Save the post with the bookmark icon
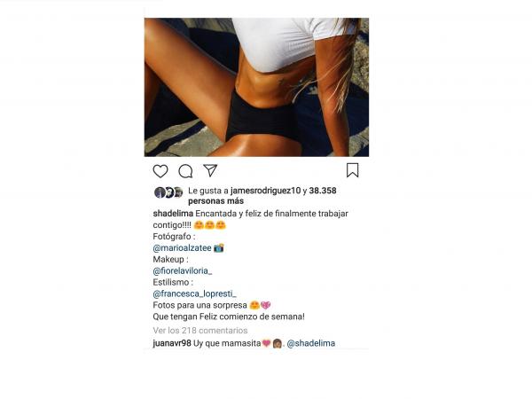The image size is (532, 399). tap(353, 170)
